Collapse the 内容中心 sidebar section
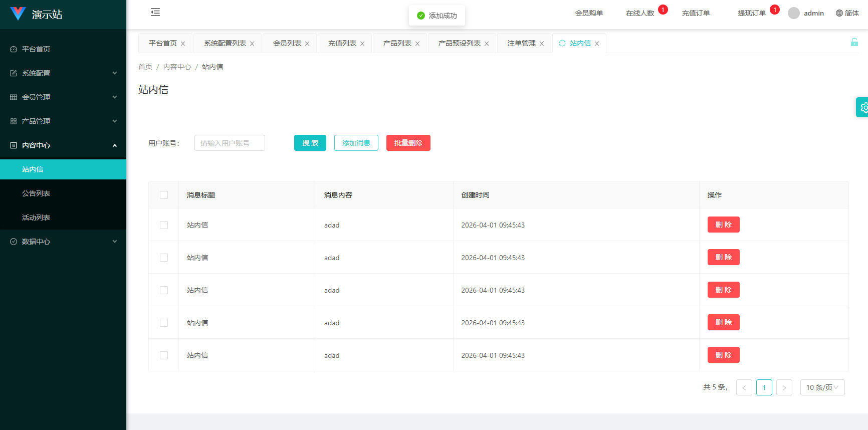Viewport: 868px width, 430px height. (63, 145)
